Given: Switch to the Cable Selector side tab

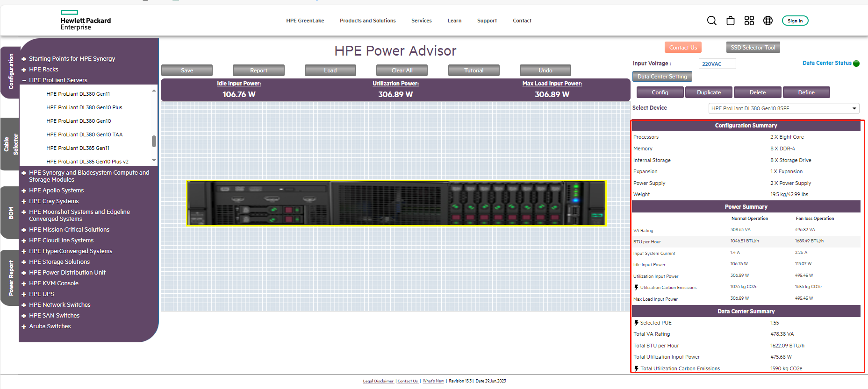Looking at the screenshot, I should [10, 144].
